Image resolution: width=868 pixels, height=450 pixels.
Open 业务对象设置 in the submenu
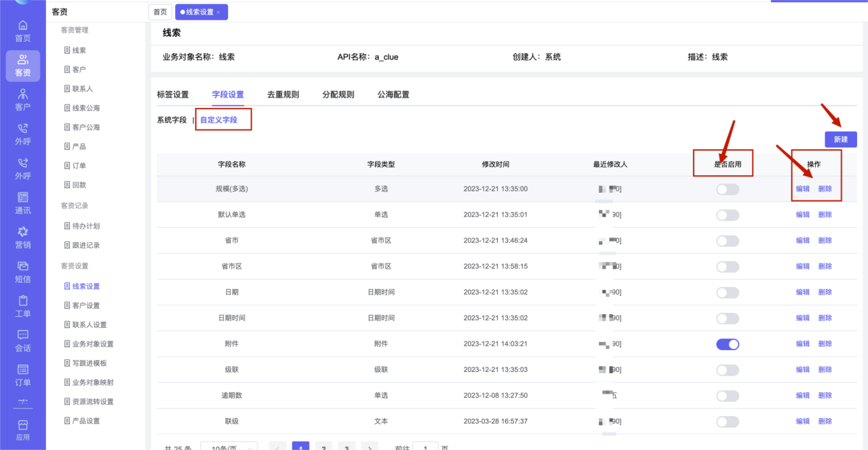88,344
